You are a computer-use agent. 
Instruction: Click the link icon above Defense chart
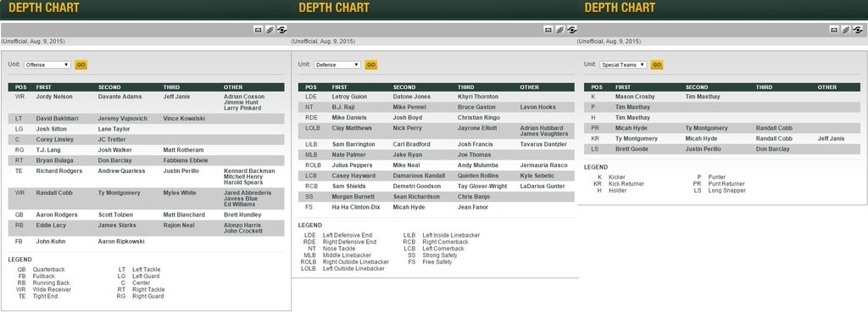click(x=559, y=30)
